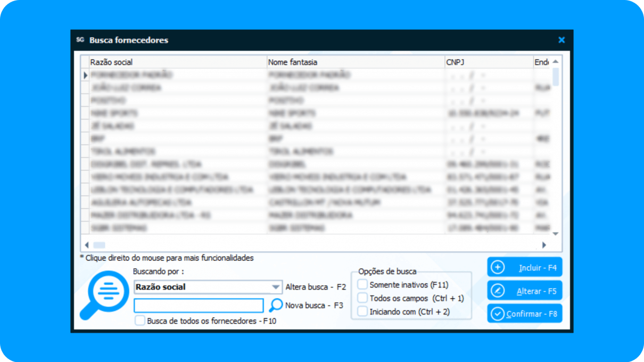
Task: Sort by the Razão social column header
Action: [x=177, y=62]
